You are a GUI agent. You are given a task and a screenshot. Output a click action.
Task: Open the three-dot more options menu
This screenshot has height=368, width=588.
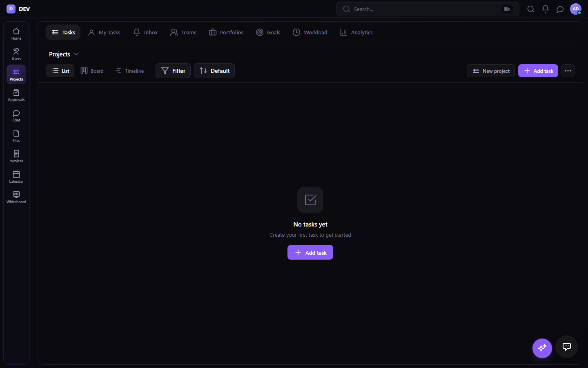[x=568, y=71]
